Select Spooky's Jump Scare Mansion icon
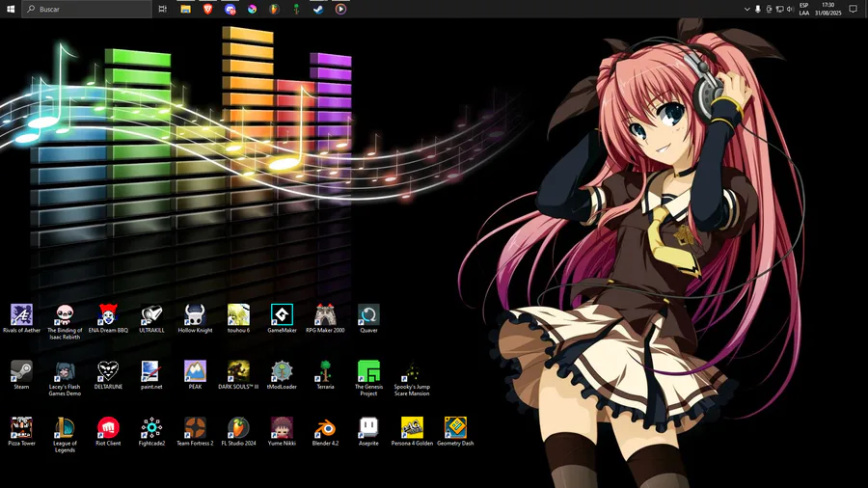The width and height of the screenshot is (868, 488). pyautogui.click(x=412, y=371)
